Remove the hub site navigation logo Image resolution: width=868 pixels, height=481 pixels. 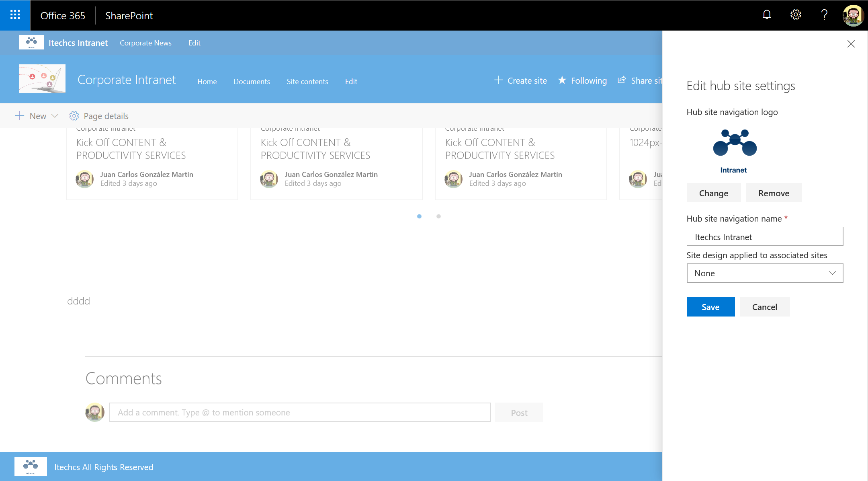tap(774, 193)
